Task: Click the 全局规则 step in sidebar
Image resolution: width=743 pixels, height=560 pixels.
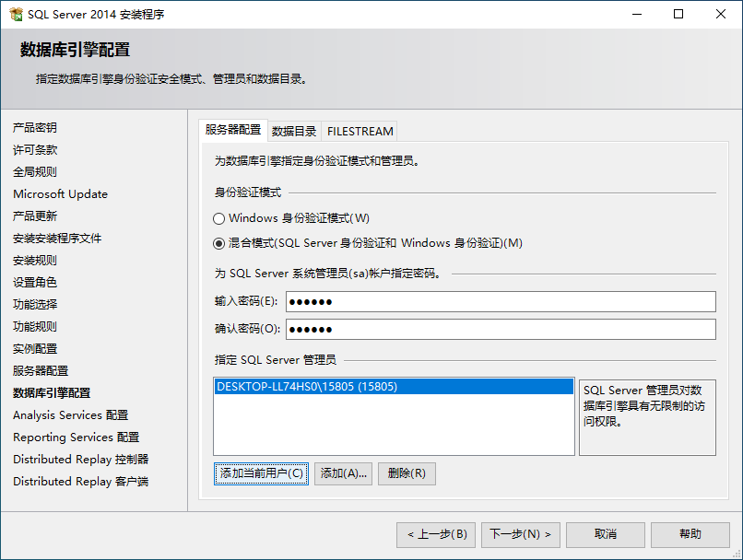Action: click(35, 172)
